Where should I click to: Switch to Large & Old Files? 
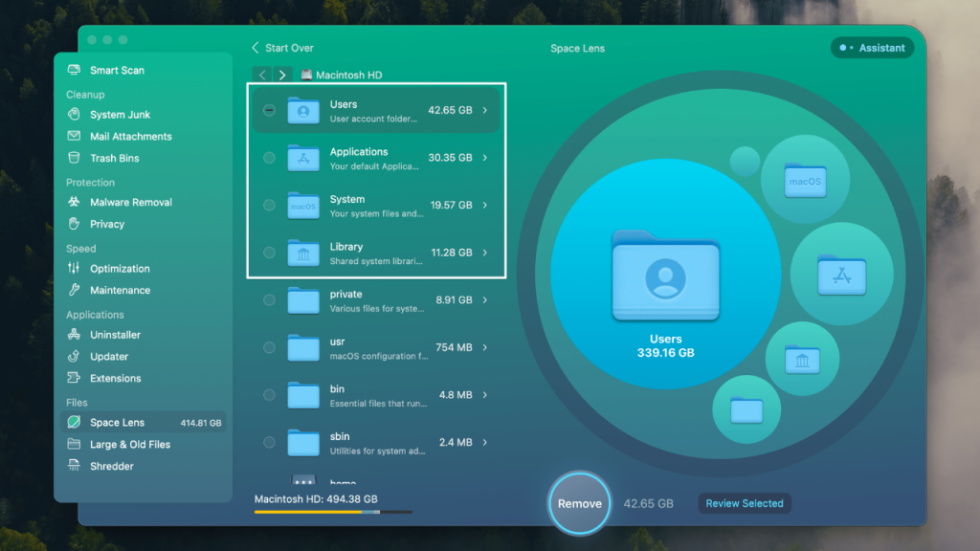coord(129,445)
